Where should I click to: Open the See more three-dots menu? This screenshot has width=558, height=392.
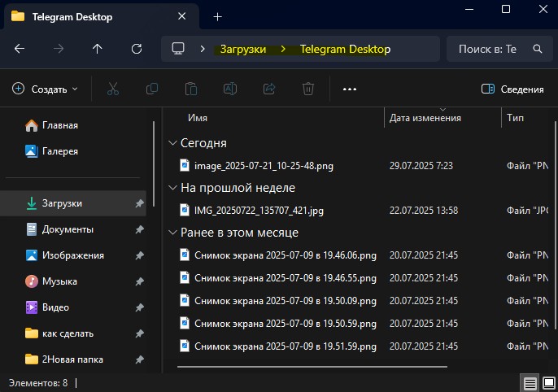click(350, 89)
